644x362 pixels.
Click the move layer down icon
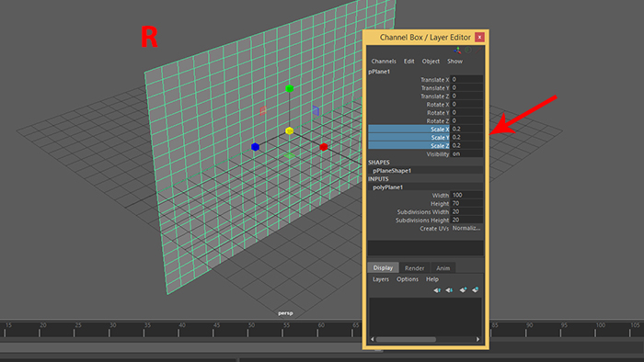click(x=449, y=289)
